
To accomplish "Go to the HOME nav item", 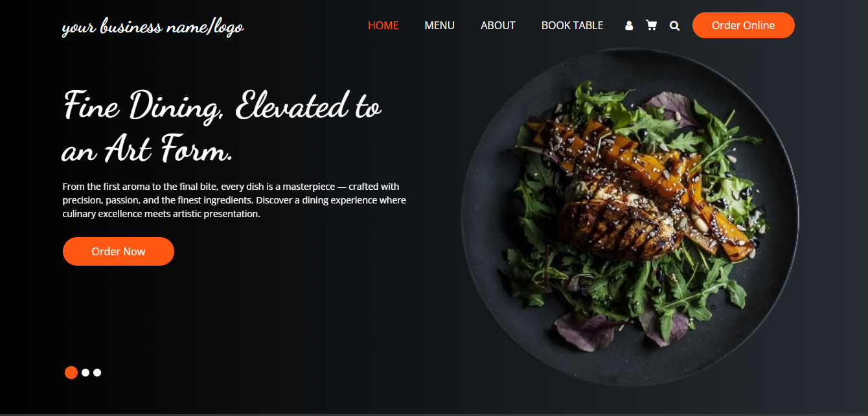I will click(383, 25).
